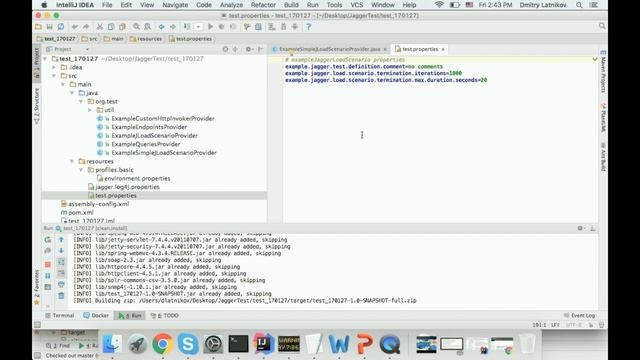Collapse the profiles.basic folder
Image resolution: width=640 pixels, height=360 pixels.
coord(81,170)
